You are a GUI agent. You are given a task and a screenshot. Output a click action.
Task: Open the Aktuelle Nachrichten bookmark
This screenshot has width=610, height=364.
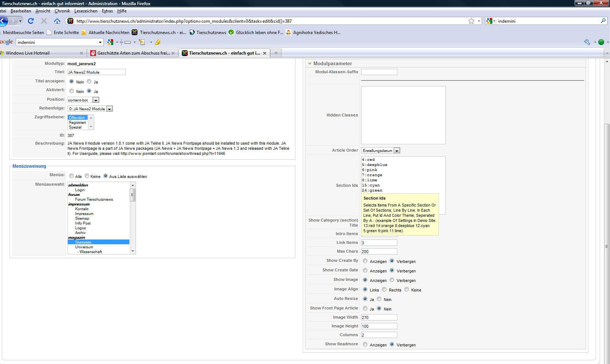(x=109, y=33)
